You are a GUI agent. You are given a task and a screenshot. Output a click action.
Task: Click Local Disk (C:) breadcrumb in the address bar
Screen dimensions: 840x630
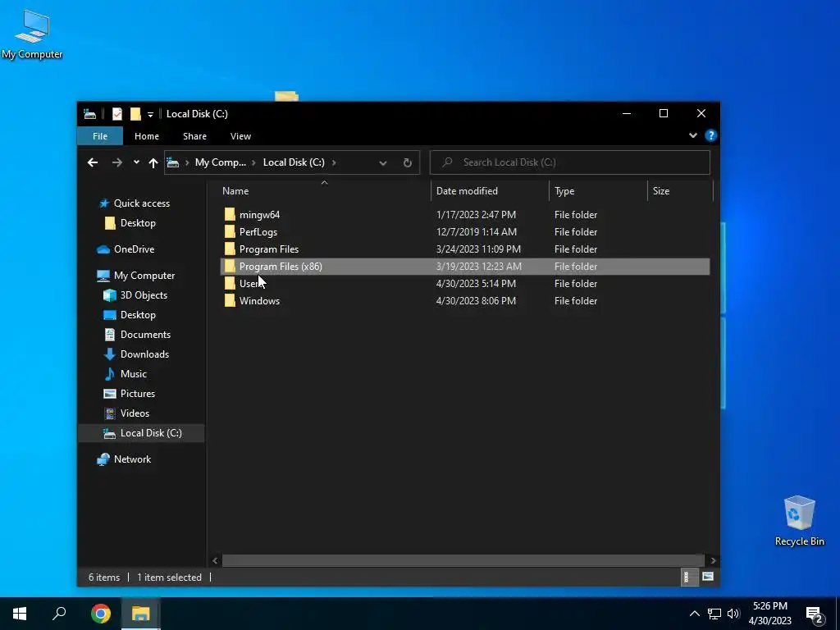[x=294, y=162]
